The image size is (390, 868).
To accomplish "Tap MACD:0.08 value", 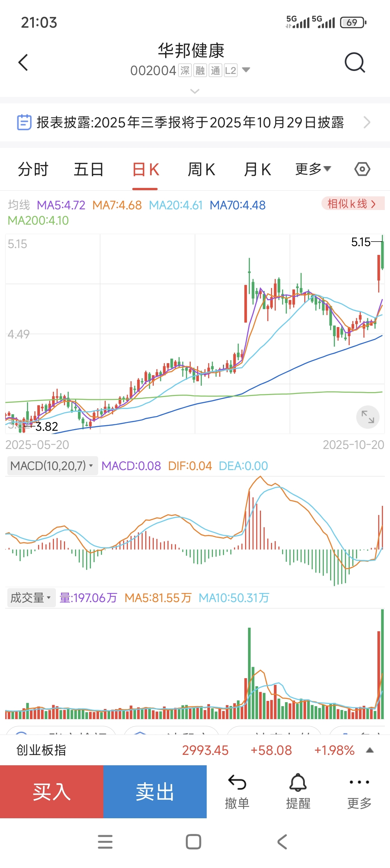I will (x=131, y=466).
